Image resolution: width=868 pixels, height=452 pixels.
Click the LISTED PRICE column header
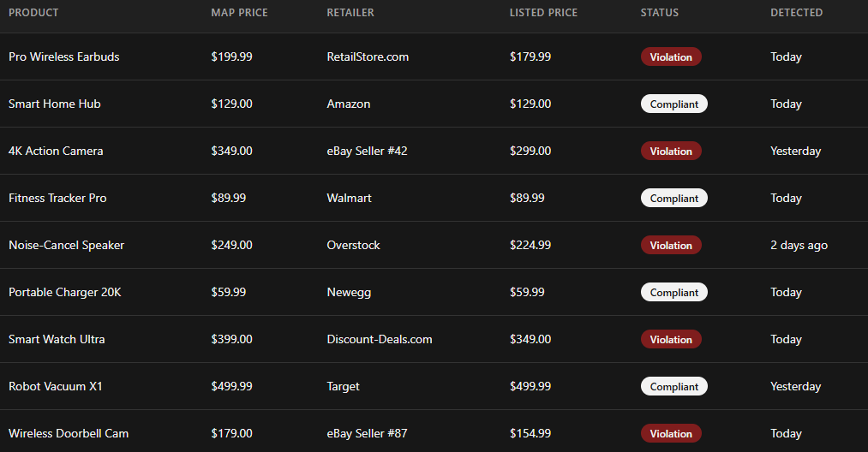tap(543, 13)
